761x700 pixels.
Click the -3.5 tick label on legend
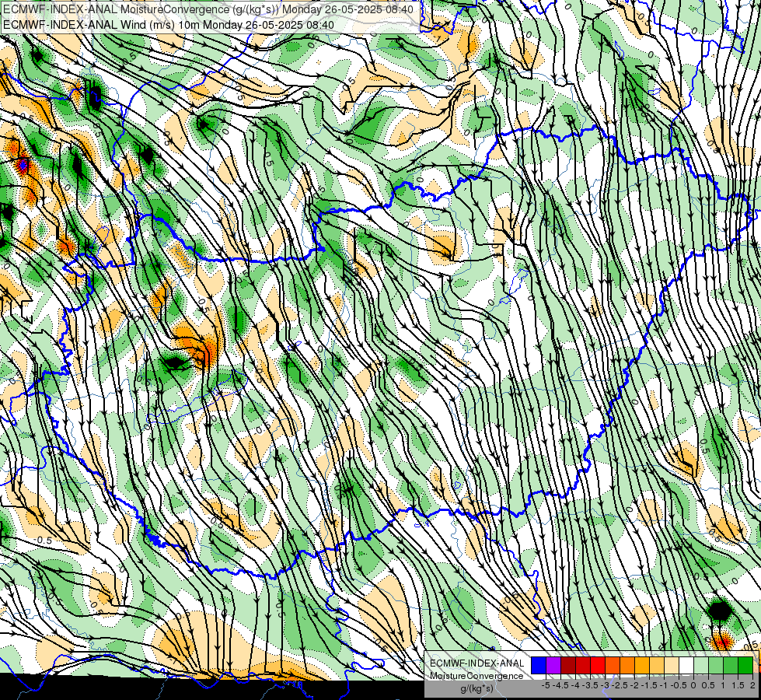click(x=588, y=685)
